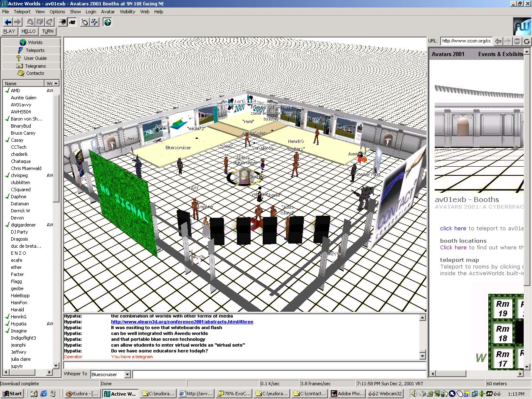532x399 pixels.
Task: Open the vlearn3d.org conference link in chat
Action: click(182, 322)
